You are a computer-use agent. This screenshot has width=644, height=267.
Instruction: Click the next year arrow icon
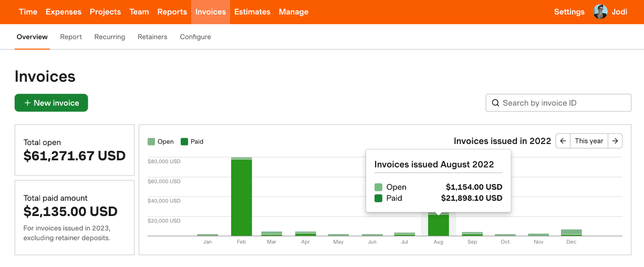coord(615,141)
